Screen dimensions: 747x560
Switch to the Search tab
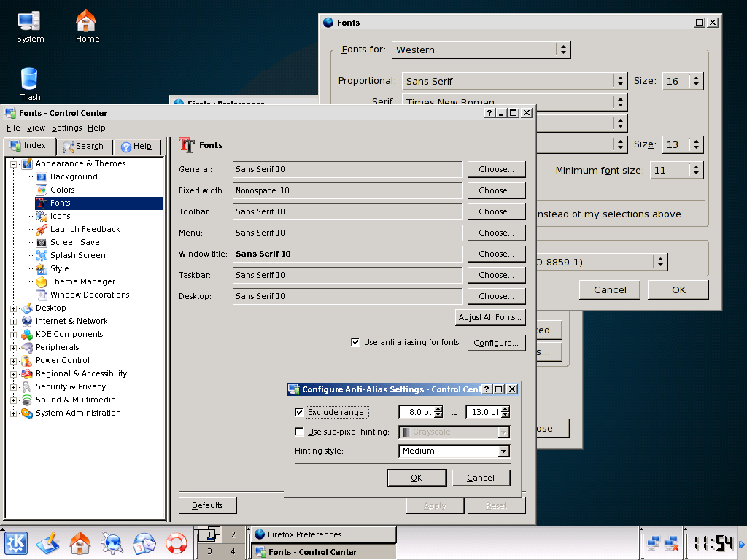[84, 147]
